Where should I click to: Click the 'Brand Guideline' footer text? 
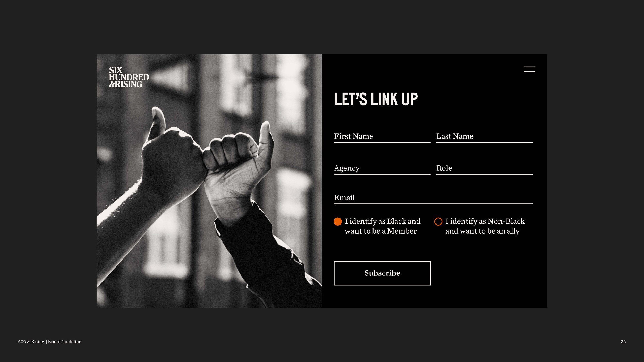pyautogui.click(x=64, y=342)
